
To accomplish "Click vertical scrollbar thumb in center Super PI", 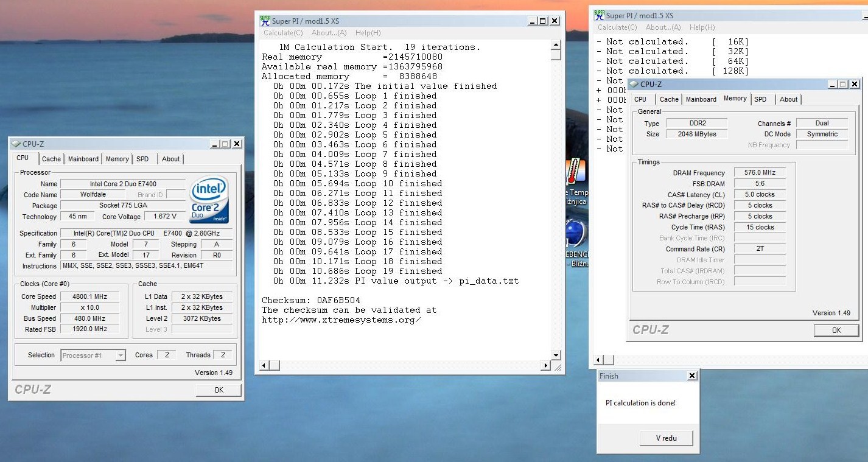I will click(556, 55).
